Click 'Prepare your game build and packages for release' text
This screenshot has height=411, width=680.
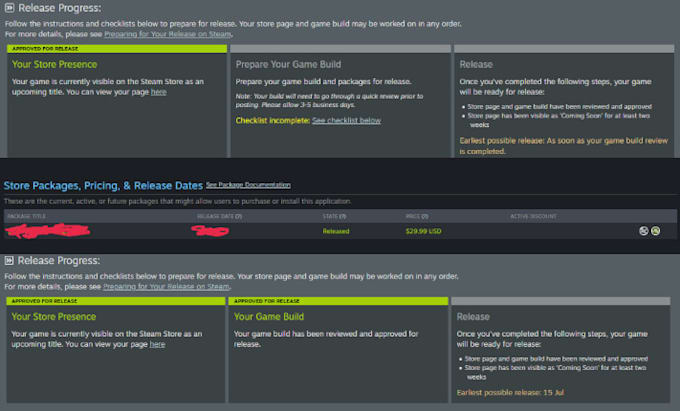(x=324, y=82)
